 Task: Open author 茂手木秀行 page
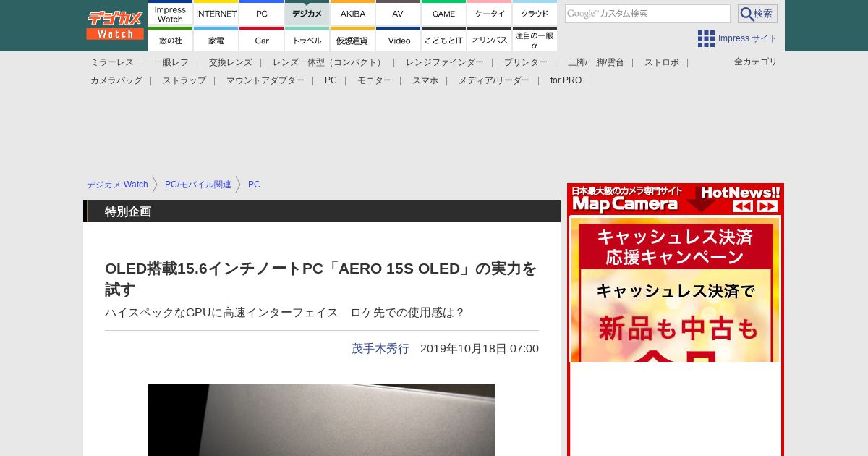380,348
